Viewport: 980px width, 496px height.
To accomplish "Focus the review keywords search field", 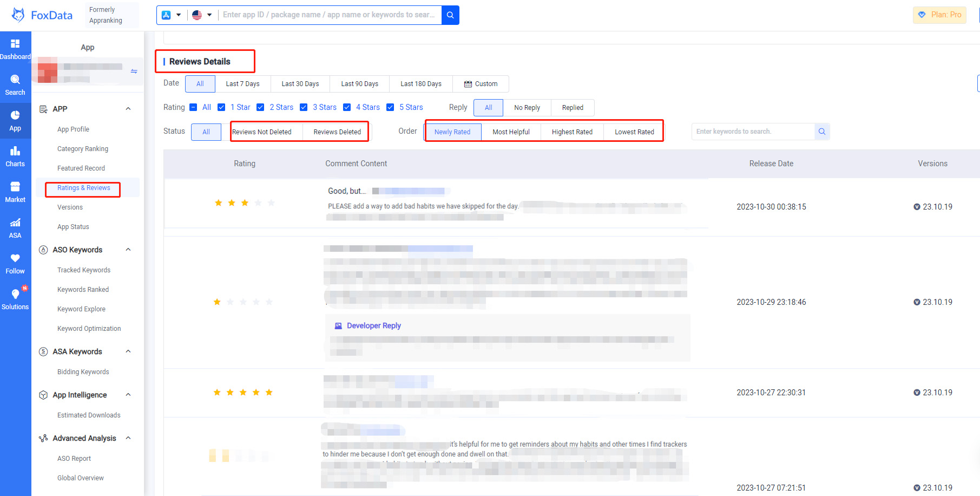I will pos(753,132).
